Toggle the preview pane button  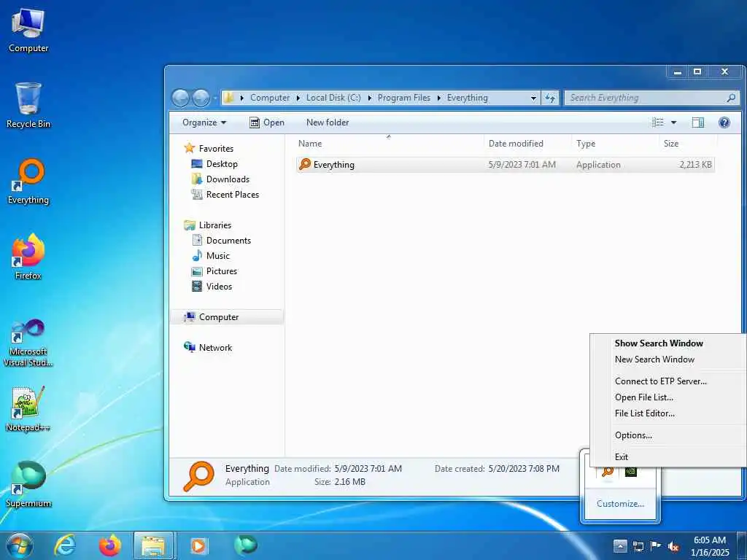click(x=698, y=122)
